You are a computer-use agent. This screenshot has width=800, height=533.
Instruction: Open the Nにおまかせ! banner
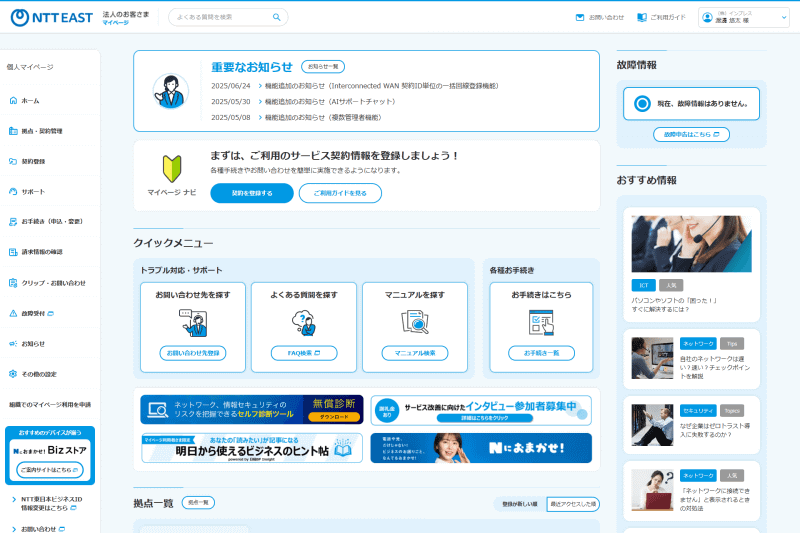481,448
